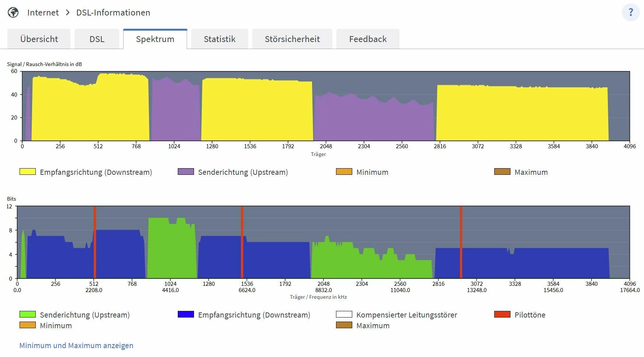Click purple Upstream swatch in SNR legend
The height and width of the screenshot is (357, 644).
[x=186, y=171]
